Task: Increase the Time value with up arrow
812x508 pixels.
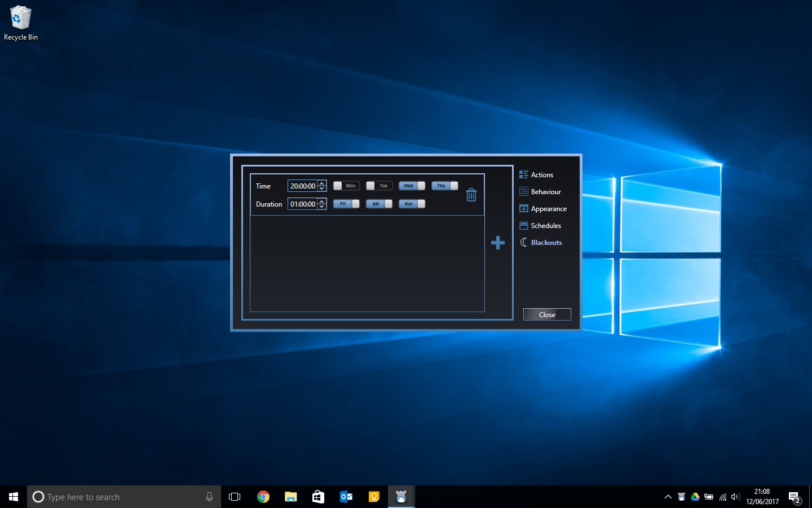Action: pos(322,183)
